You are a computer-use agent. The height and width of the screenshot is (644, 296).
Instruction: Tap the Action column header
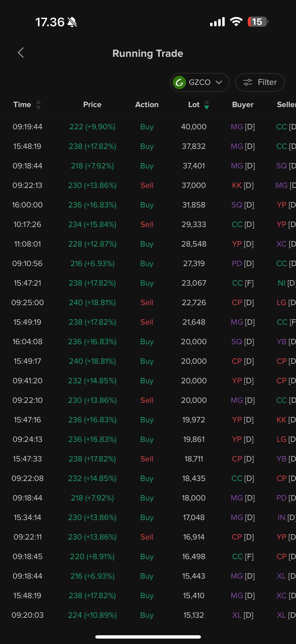(147, 104)
